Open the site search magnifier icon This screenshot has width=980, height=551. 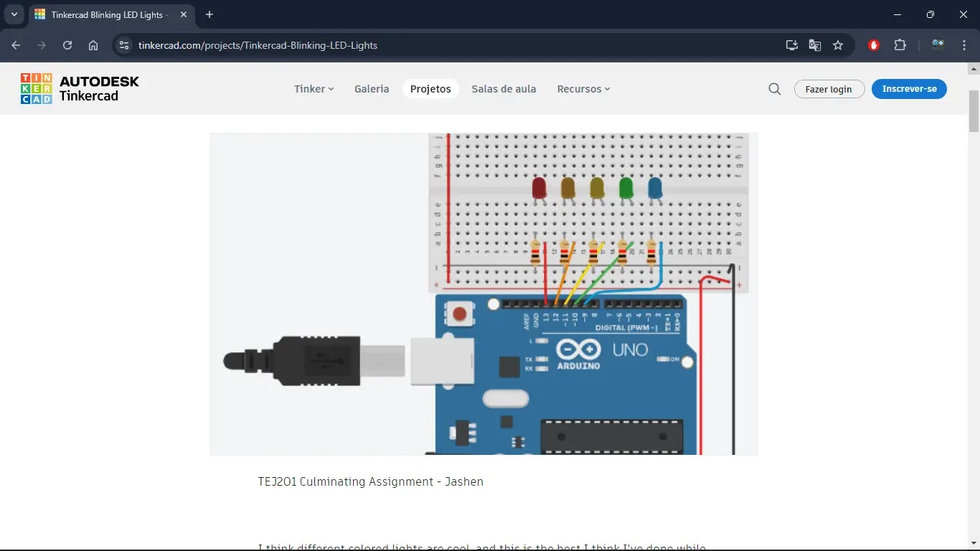point(774,89)
